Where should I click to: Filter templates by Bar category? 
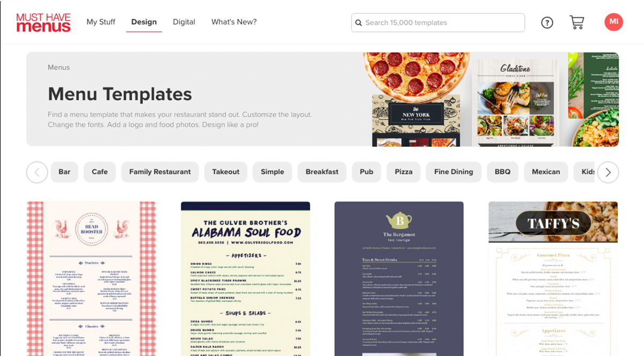tap(64, 172)
